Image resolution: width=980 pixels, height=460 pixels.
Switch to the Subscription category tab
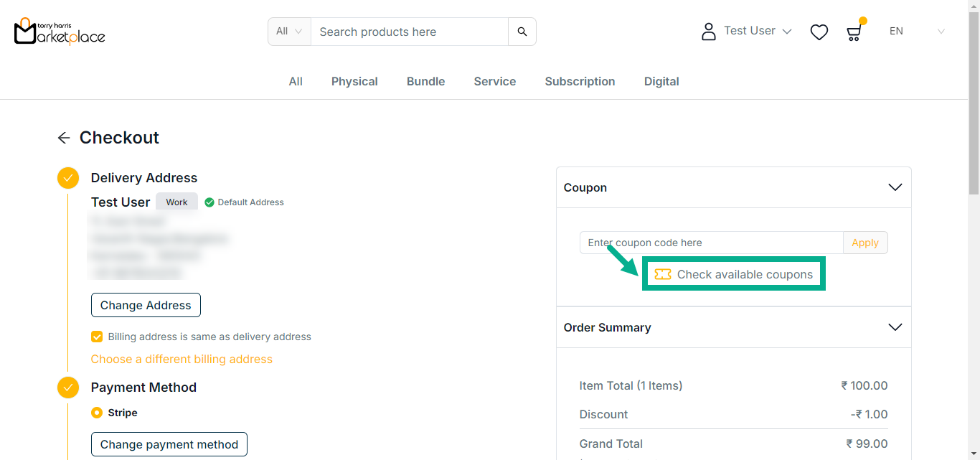580,82
